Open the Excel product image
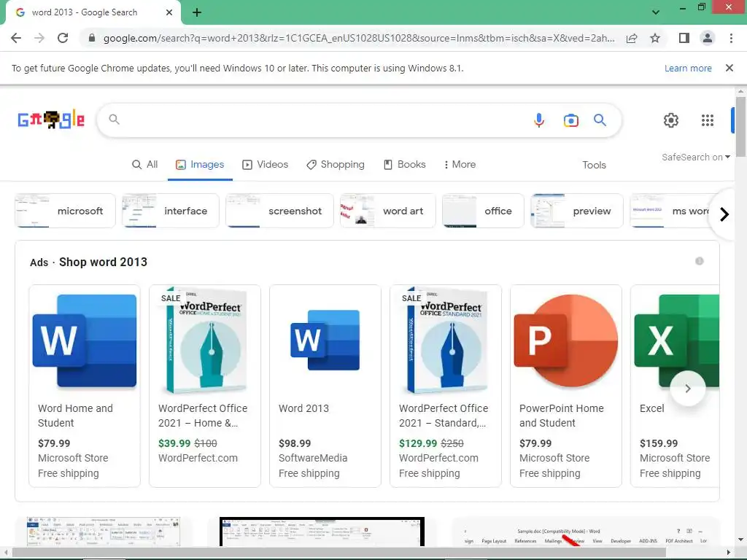This screenshot has height=560, width=747. point(676,341)
